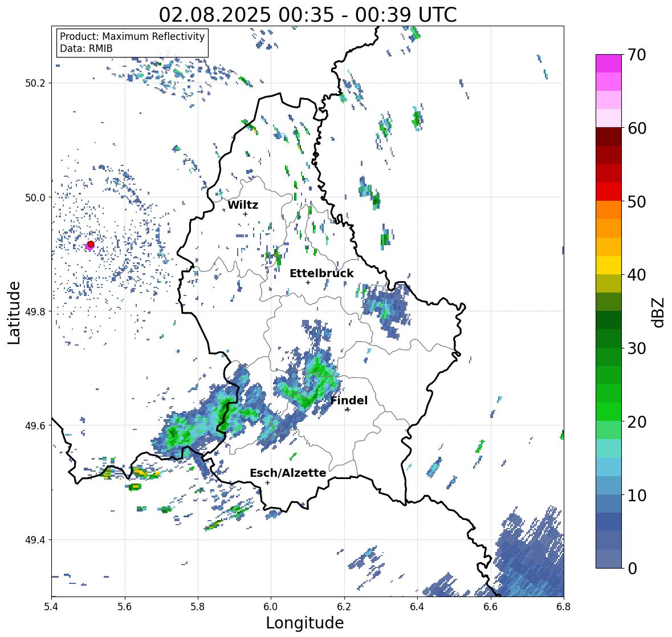Click the 6.6 longitude tick label

[x=491, y=607]
